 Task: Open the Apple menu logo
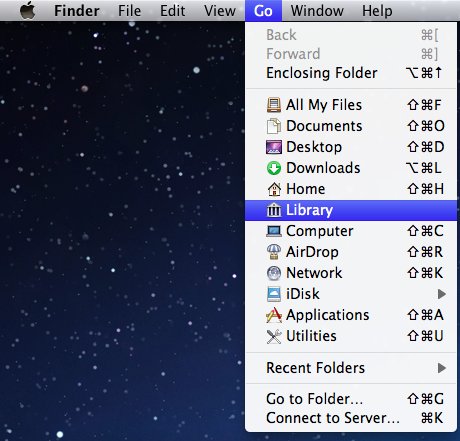click(x=28, y=10)
